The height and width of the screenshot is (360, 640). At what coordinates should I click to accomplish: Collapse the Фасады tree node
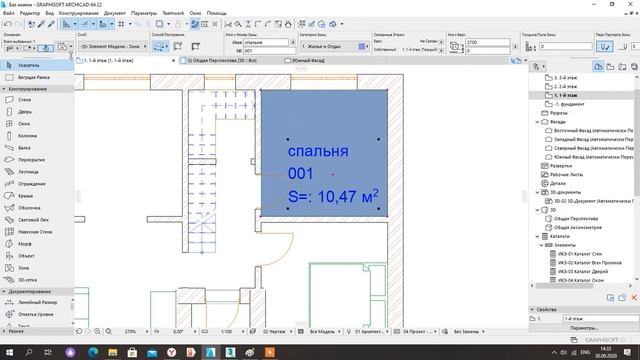tap(538, 122)
